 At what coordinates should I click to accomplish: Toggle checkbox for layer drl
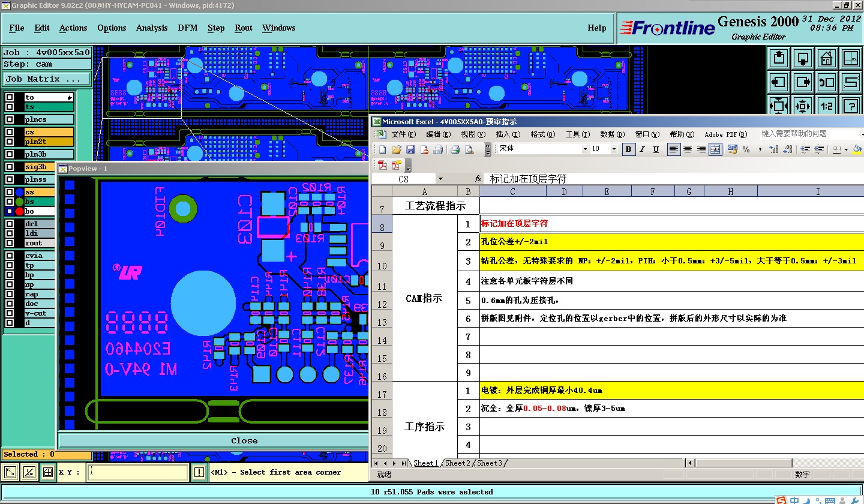(x=10, y=224)
